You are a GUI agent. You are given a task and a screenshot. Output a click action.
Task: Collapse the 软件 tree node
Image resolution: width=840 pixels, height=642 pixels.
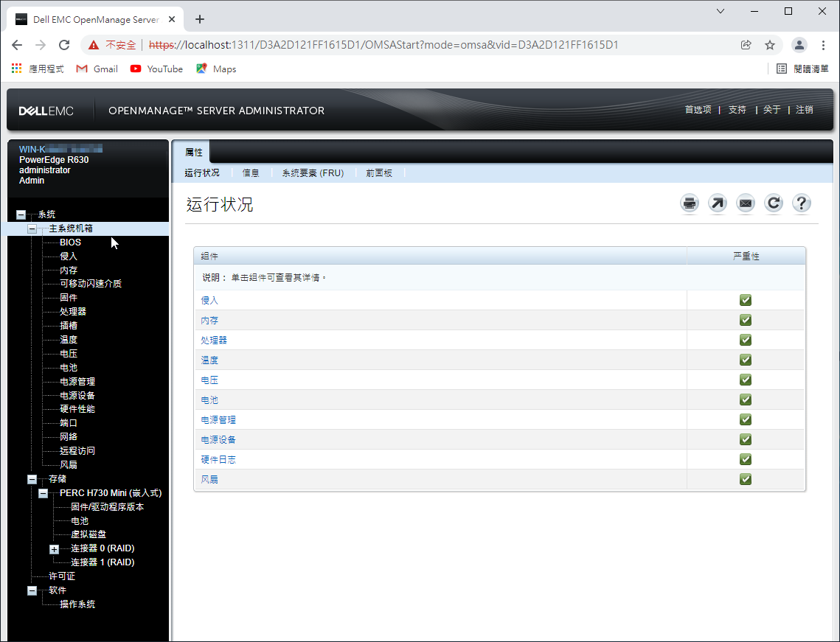pyautogui.click(x=32, y=590)
